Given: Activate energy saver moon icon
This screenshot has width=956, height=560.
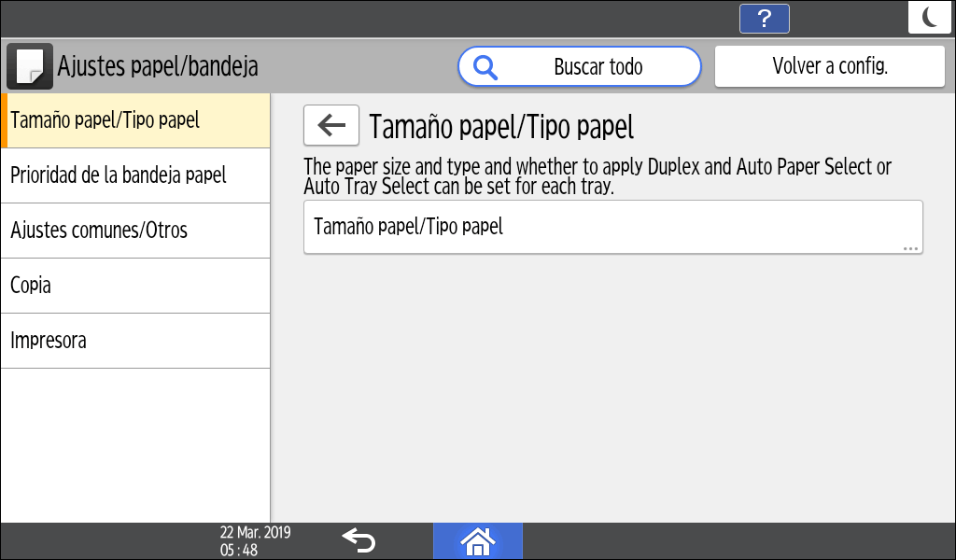Looking at the screenshot, I should pos(929,18).
